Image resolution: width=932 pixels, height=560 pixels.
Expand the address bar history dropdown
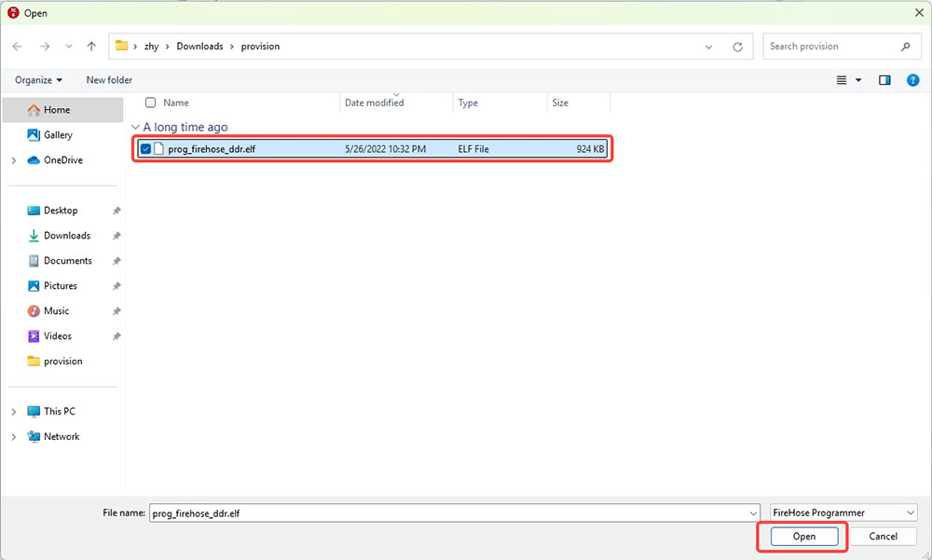click(x=708, y=47)
